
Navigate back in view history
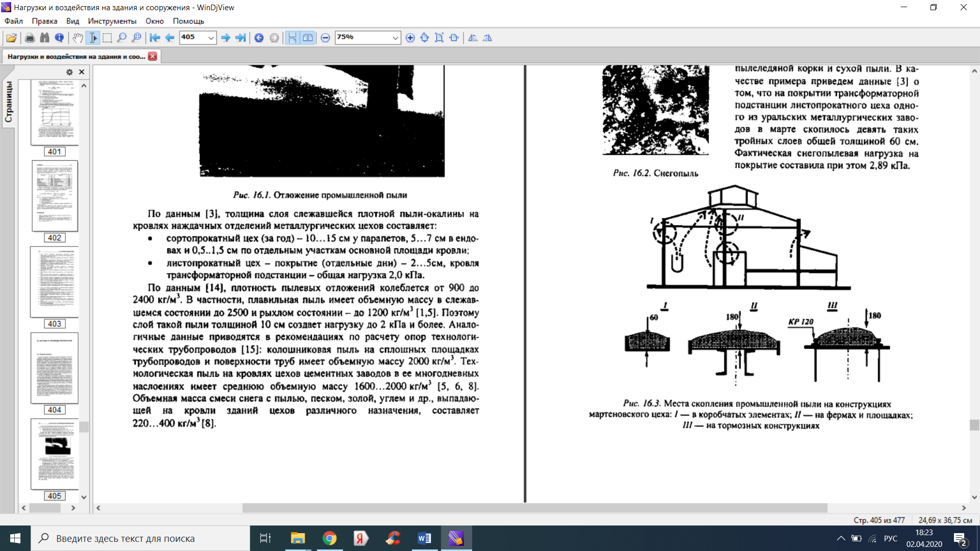pyautogui.click(x=259, y=38)
